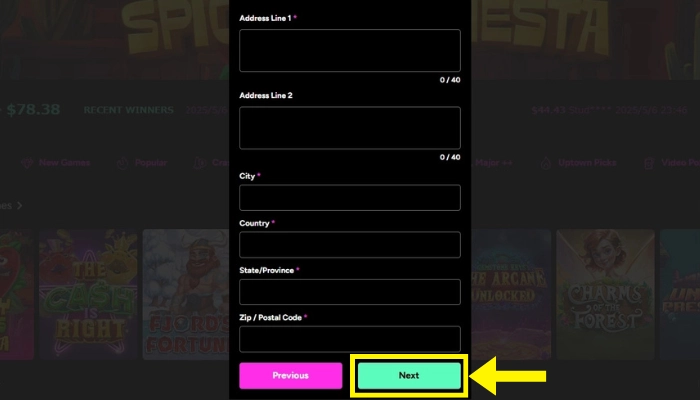Open Charms of the Forest game thumbnail
This screenshot has height=400, width=700.
coord(605,294)
